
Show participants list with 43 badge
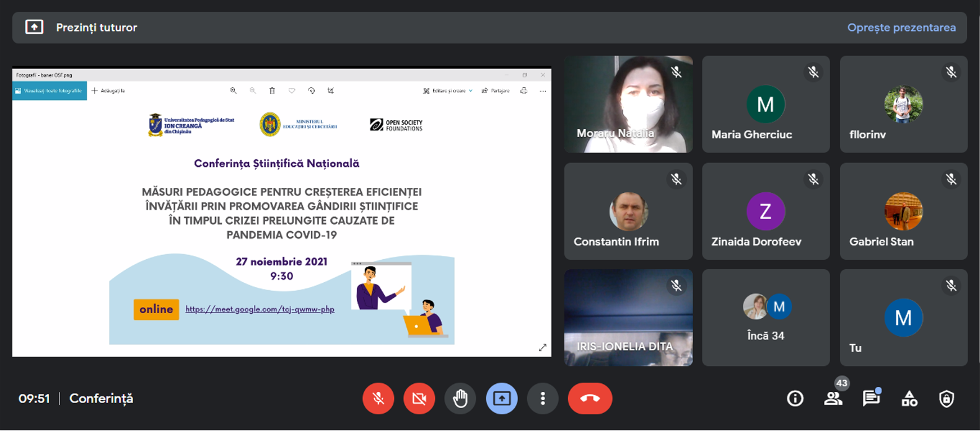(x=833, y=398)
